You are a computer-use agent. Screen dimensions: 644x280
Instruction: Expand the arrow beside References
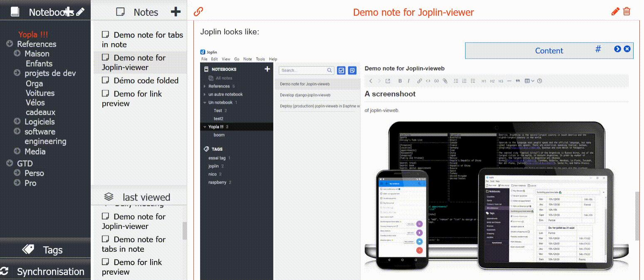click(x=10, y=44)
